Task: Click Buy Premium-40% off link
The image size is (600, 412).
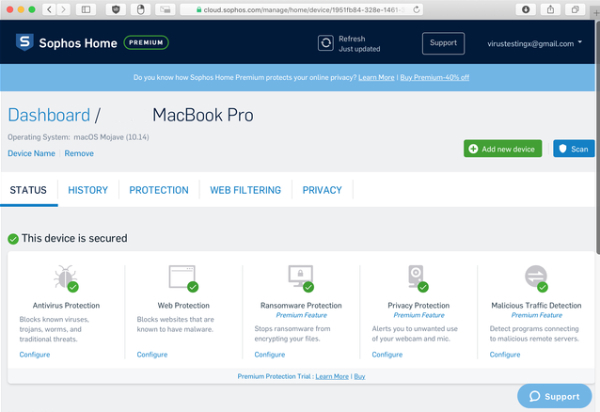Action: [435, 77]
